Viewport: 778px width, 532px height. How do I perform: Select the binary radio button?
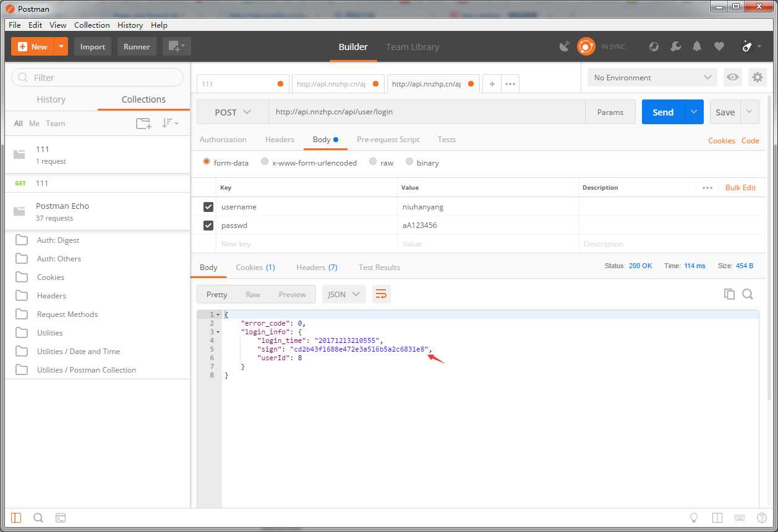(409, 162)
